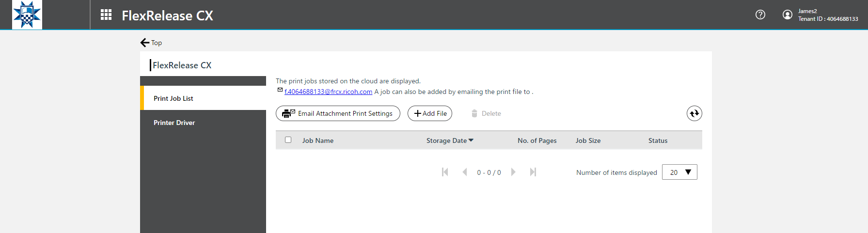Click the Status column header
The image size is (868, 233).
(658, 140)
